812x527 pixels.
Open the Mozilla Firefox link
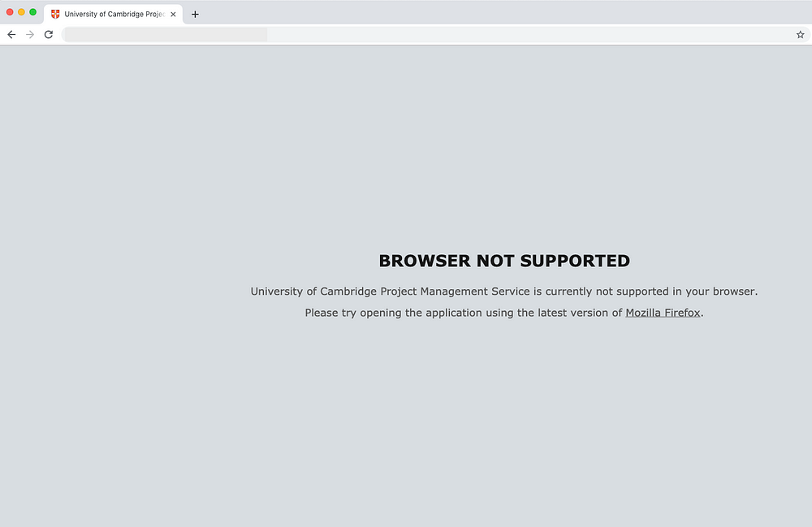[663, 313]
